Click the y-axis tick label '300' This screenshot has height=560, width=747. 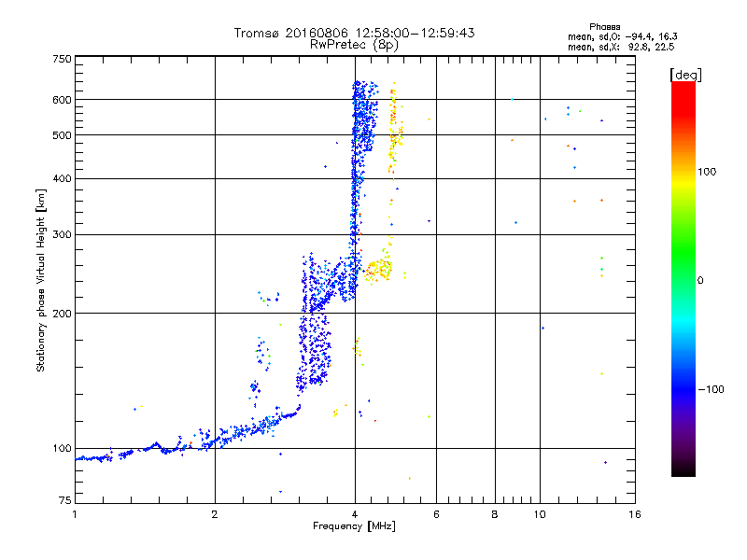62,234
